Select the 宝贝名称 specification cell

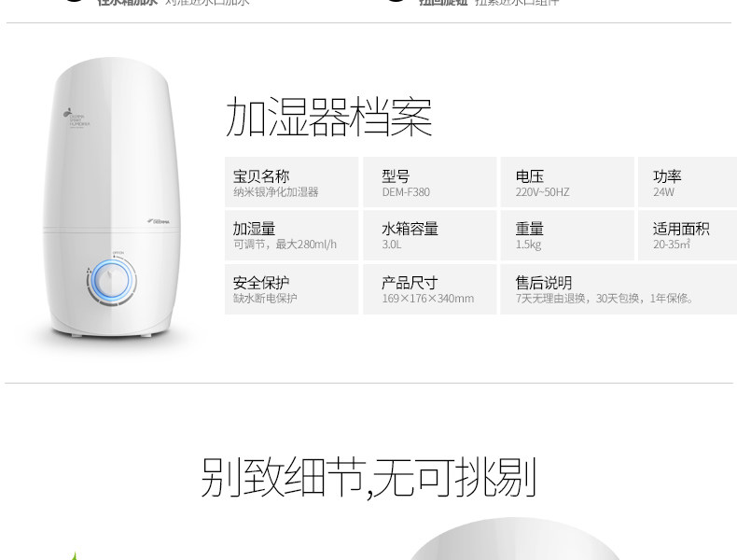291,182
